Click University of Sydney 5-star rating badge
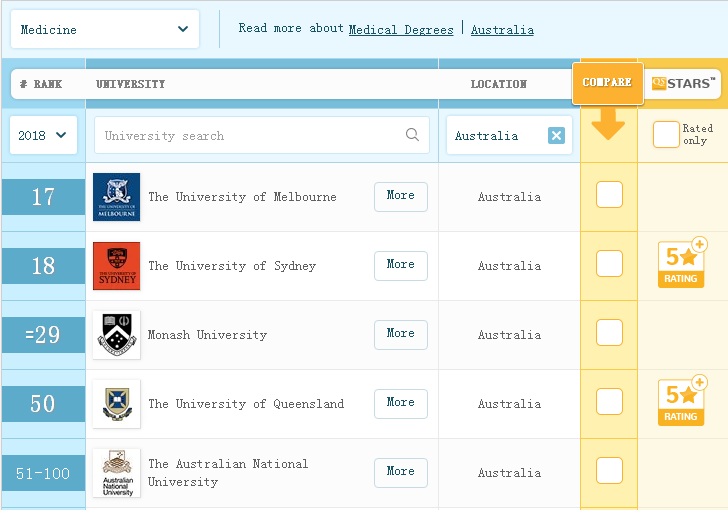Screen dimensions: 728x510 click(x=681, y=263)
